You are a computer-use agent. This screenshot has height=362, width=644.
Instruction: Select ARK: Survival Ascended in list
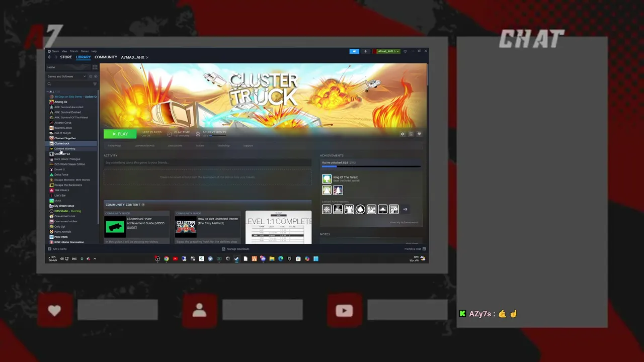[69, 107]
